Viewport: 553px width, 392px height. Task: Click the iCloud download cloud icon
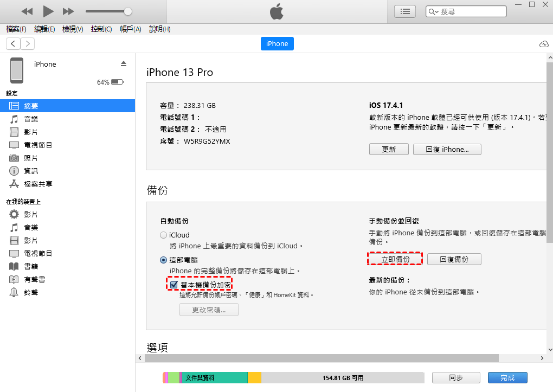click(544, 44)
